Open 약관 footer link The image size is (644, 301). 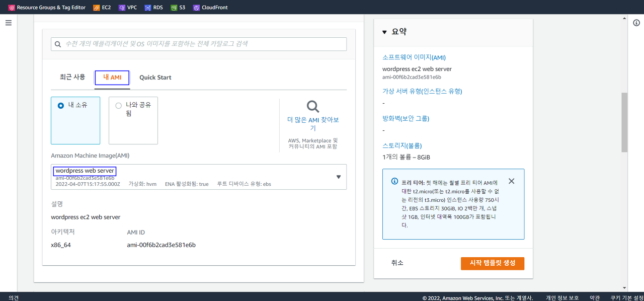(x=595, y=298)
